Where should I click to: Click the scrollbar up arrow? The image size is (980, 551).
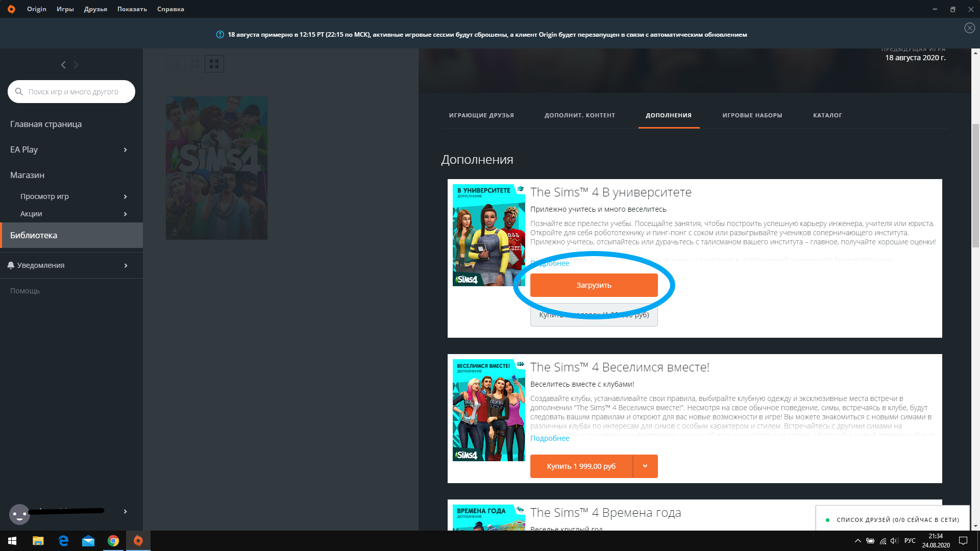(975, 53)
